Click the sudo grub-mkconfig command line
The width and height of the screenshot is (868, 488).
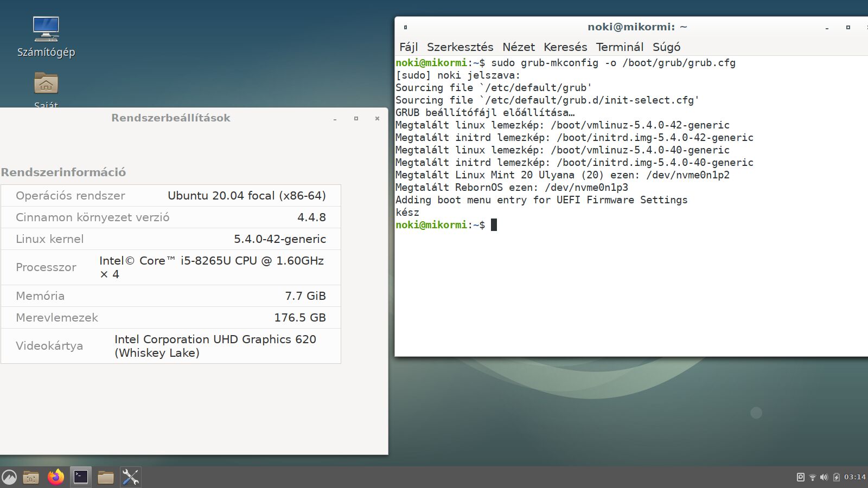coord(565,63)
